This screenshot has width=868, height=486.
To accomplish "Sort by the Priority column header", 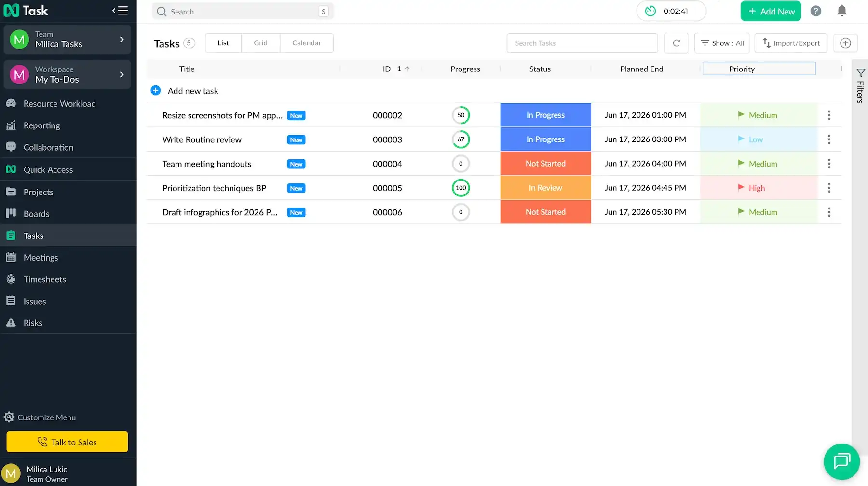I will pos(742,69).
